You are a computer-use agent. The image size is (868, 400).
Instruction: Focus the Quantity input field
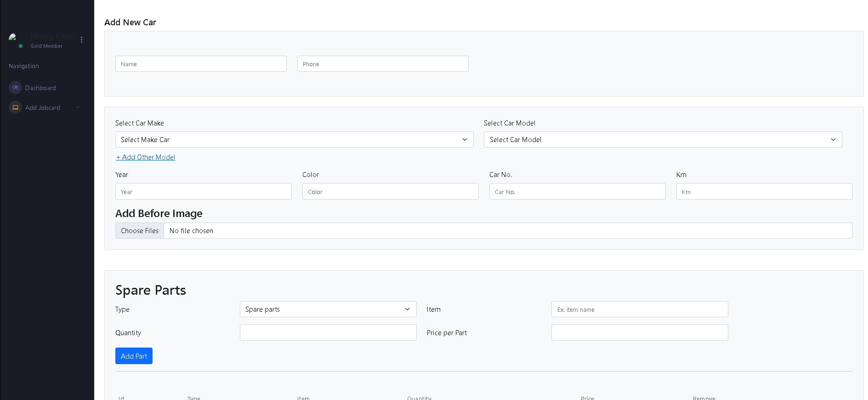tap(328, 332)
